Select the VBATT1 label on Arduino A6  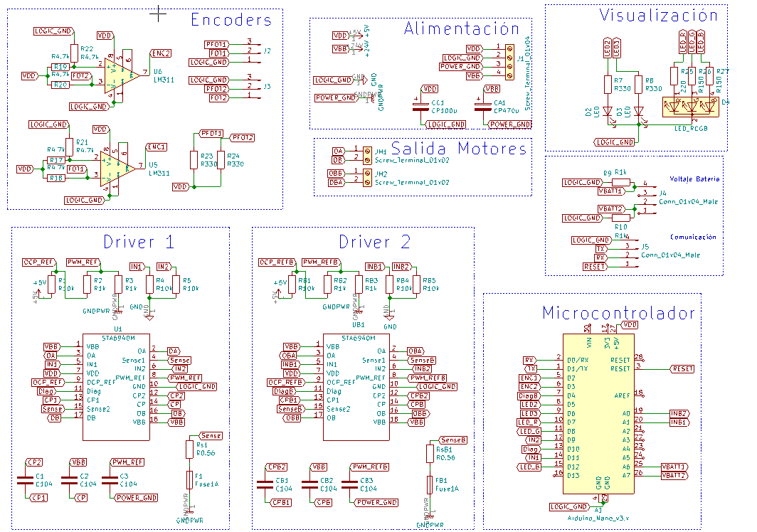pos(674,467)
